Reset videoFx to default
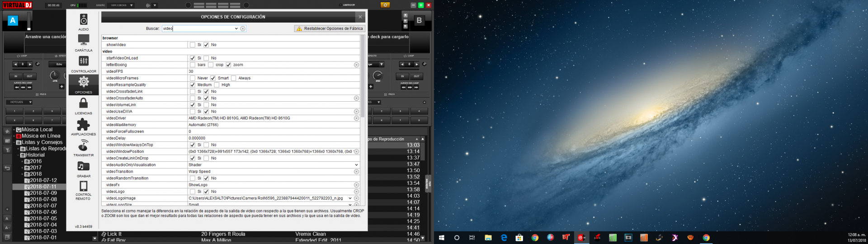 (x=356, y=185)
